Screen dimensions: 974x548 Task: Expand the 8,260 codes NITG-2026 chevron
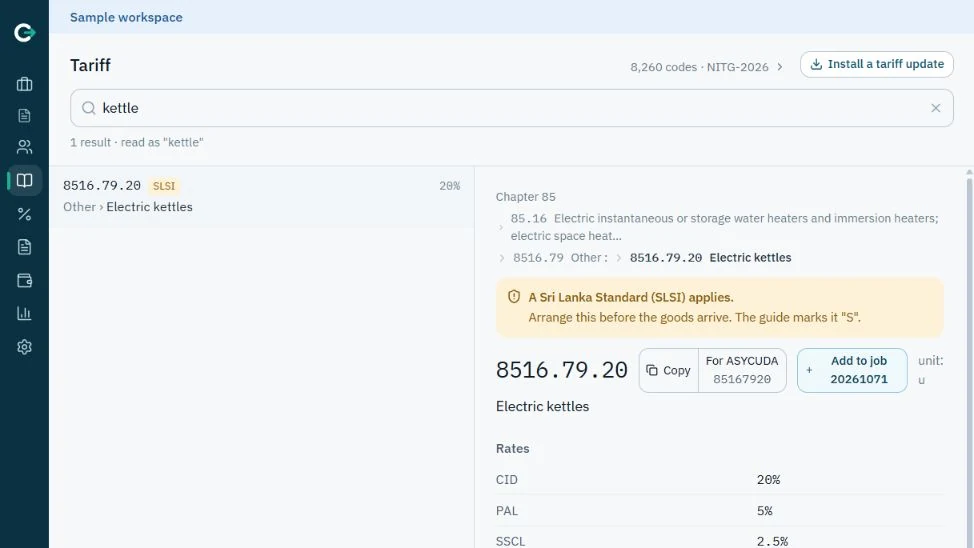pyautogui.click(x=780, y=66)
